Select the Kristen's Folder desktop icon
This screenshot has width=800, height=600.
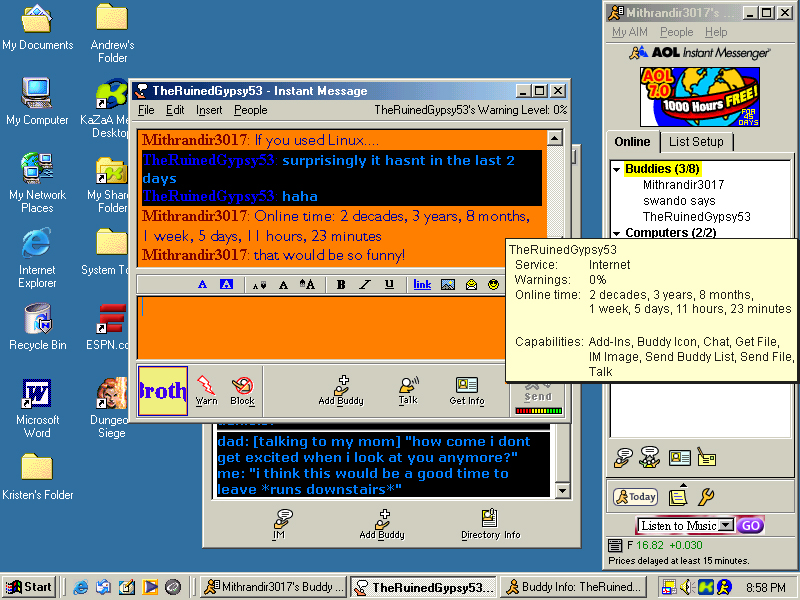tap(38, 477)
